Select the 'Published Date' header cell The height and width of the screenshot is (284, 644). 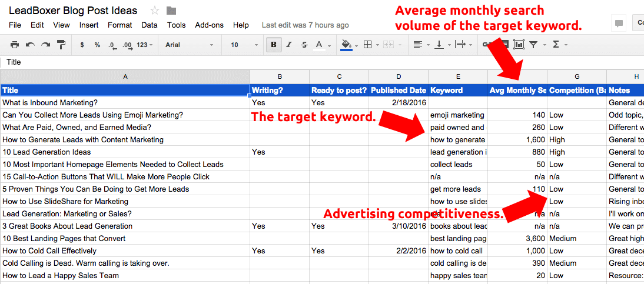(399, 91)
